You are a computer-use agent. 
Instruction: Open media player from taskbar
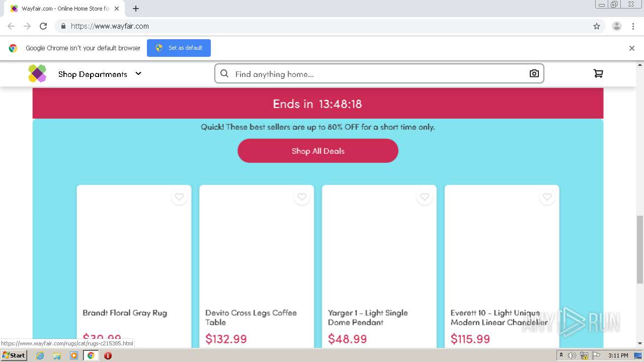pos(74,355)
